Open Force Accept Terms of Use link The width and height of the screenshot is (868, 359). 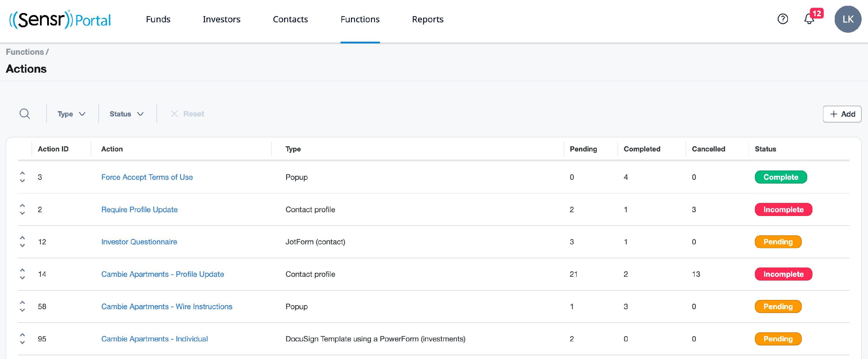pos(147,177)
